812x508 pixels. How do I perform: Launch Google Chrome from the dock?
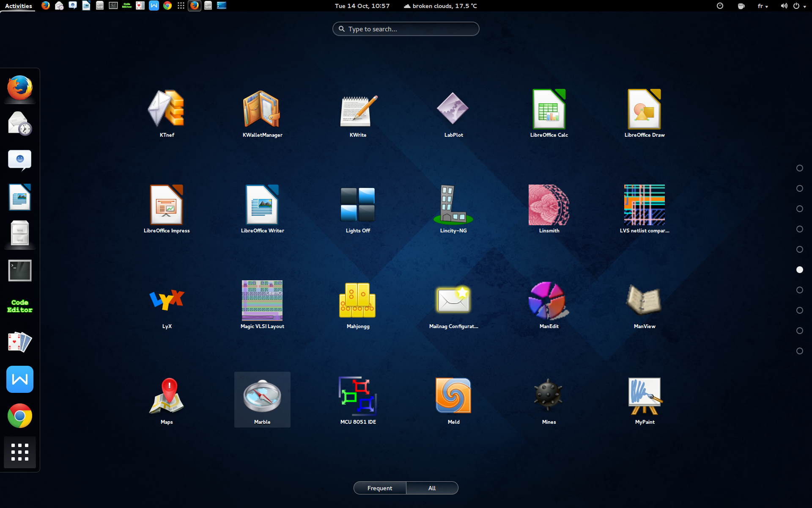point(20,416)
